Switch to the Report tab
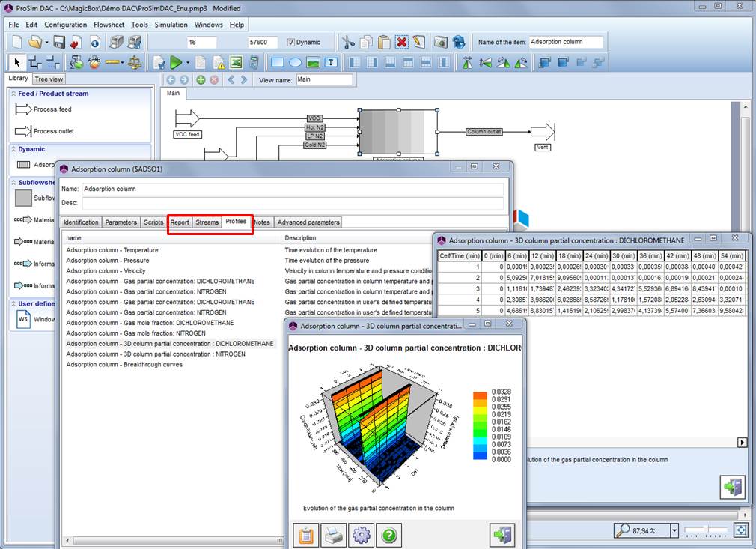Screen dimensions: 756x549 point(180,222)
